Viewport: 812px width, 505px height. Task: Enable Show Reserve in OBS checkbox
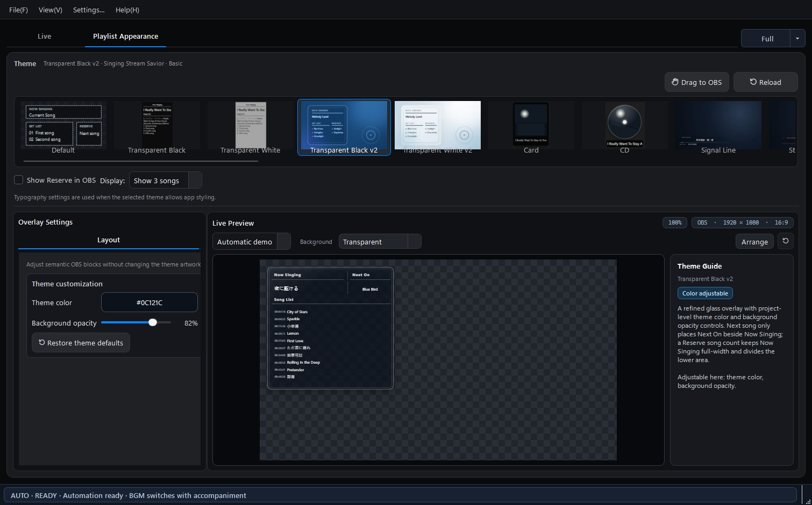click(x=19, y=180)
